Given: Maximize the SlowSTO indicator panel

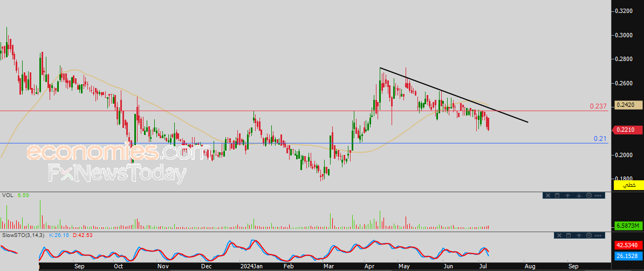Looking at the screenshot, I should pos(568,235).
